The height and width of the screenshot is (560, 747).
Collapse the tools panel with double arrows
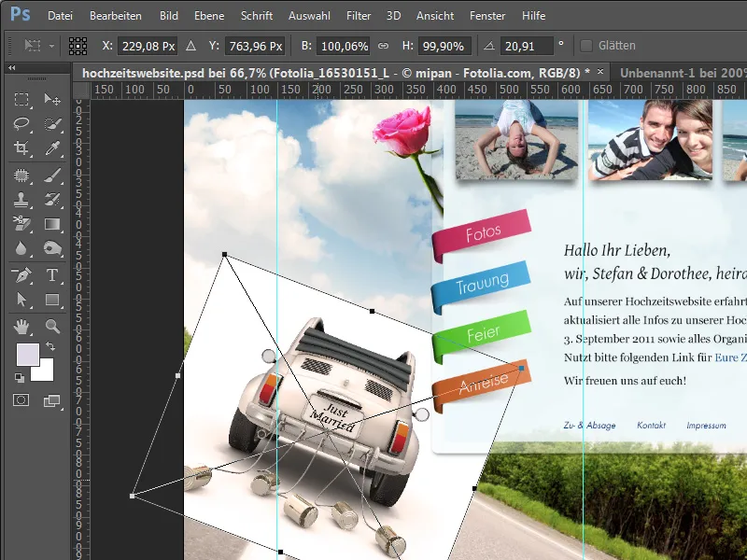(12, 67)
